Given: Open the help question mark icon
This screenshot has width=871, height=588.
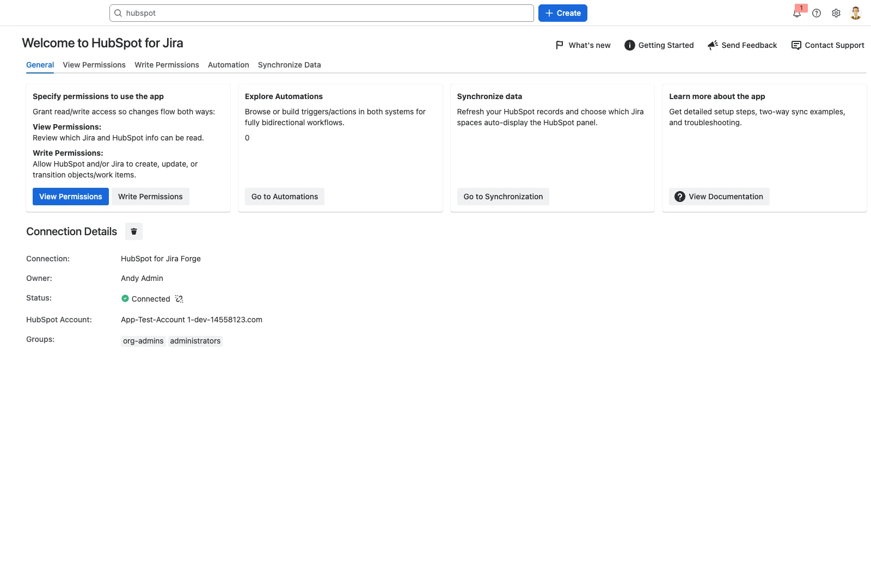Looking at the screenshot, I should pyautogui.click(x=817, y=13).
